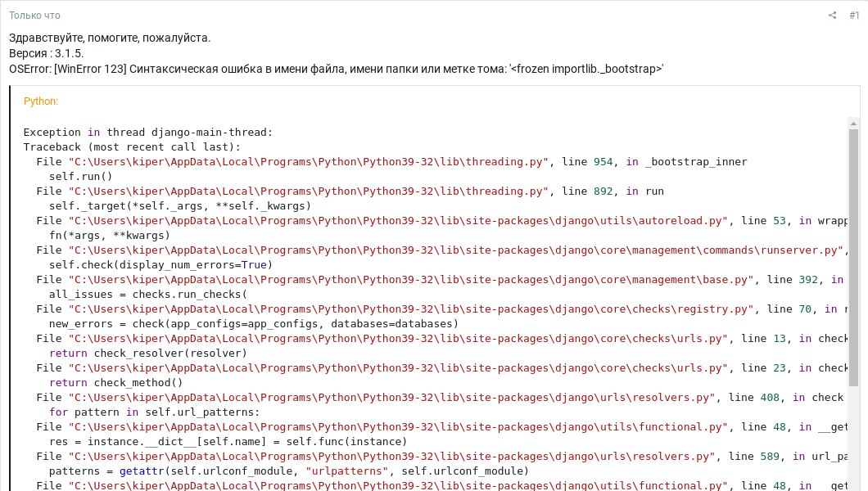Image resolution: width=868 pixels, height=491 pixels.
Task: Click 'return check_method()' code line
Action: [115, 383]
